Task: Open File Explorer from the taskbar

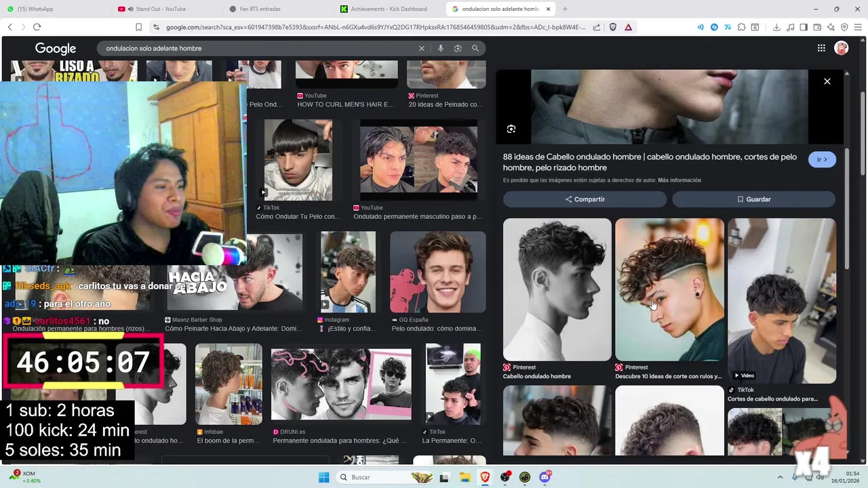Action: pyautogui.click(x=465, y=477)
